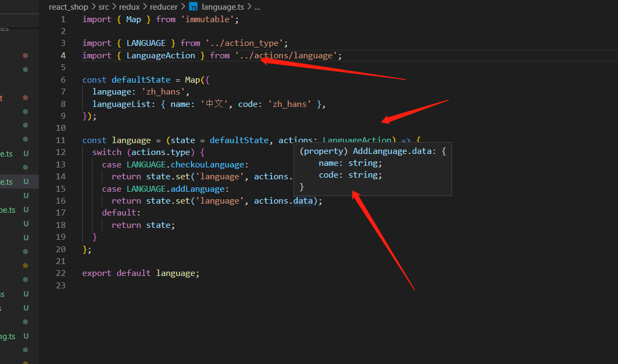Viewport: 618px width, 364px height.
Task: Click highlighted data on line 16
Action: 303,201
